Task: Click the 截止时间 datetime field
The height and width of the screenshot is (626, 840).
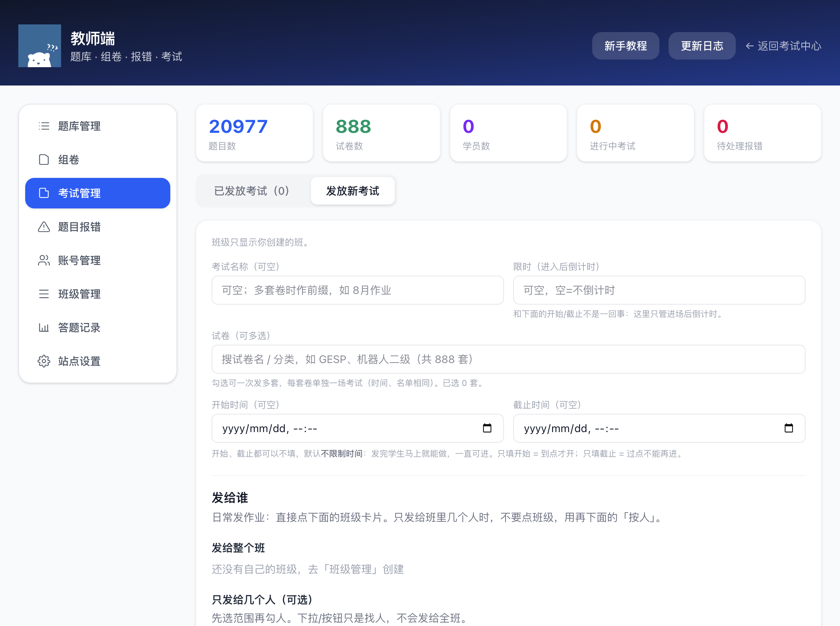Action: (659, 428)
